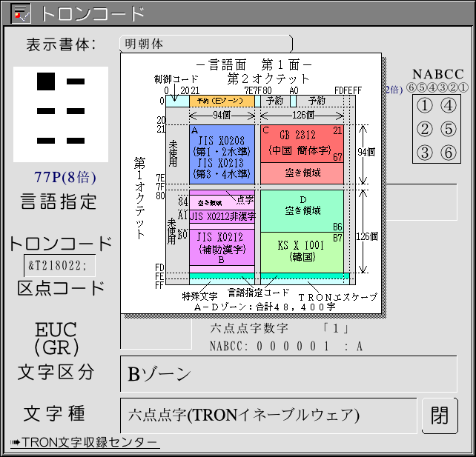The width and height of the screenshot is (476, 457).
Task: Click braille dot 2 circle
Action: coord(424,130)
